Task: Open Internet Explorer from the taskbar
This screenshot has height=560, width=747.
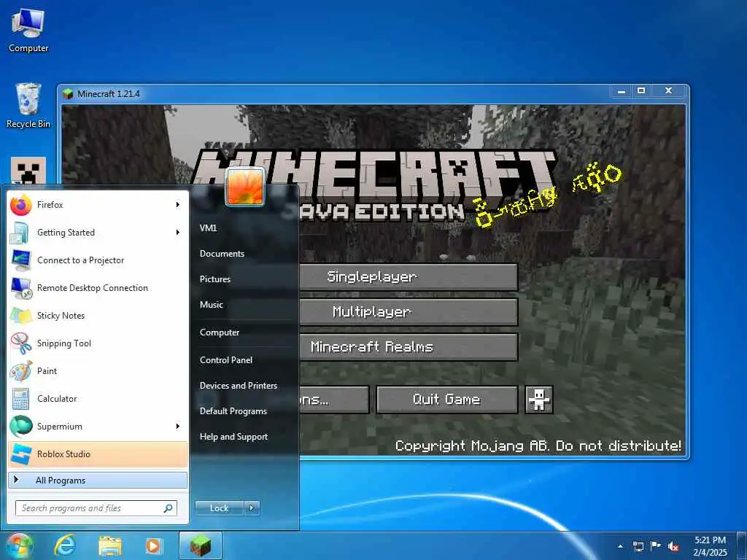Action: pos(65,545)
